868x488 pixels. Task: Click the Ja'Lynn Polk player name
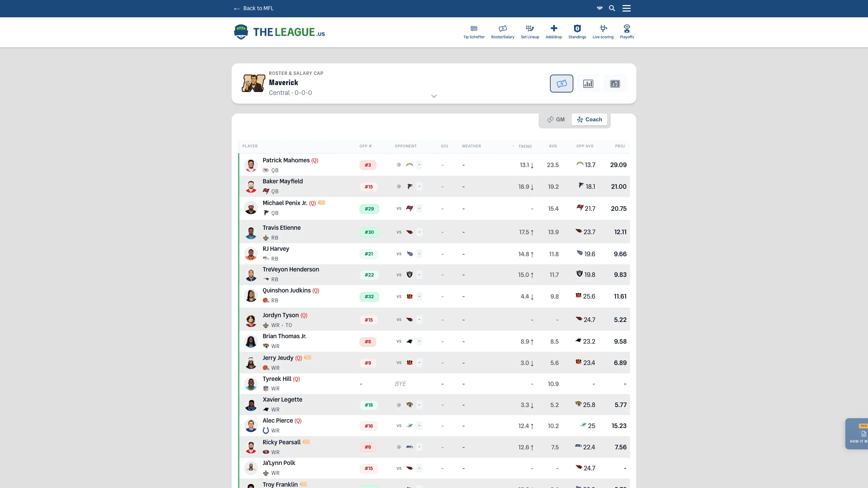[279, 463]
